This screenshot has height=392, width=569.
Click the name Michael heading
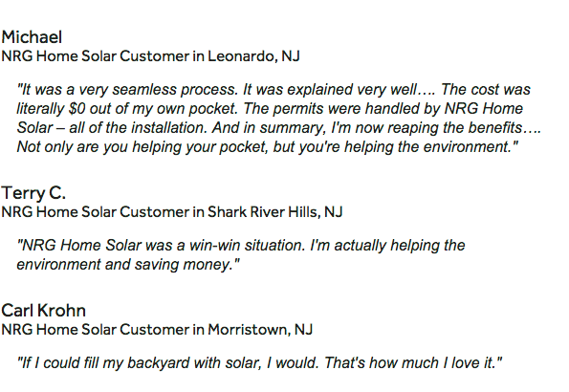click(x=32, y=37)
